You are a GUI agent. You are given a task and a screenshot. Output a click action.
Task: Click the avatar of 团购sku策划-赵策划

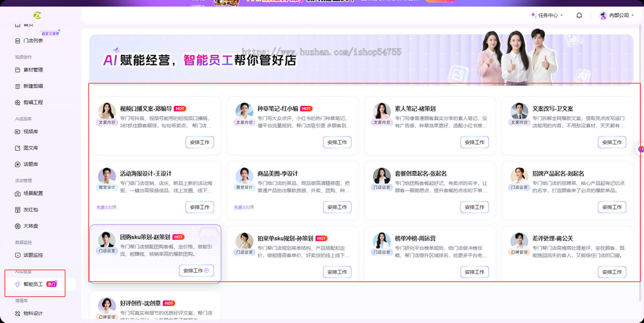coord(107,240)
